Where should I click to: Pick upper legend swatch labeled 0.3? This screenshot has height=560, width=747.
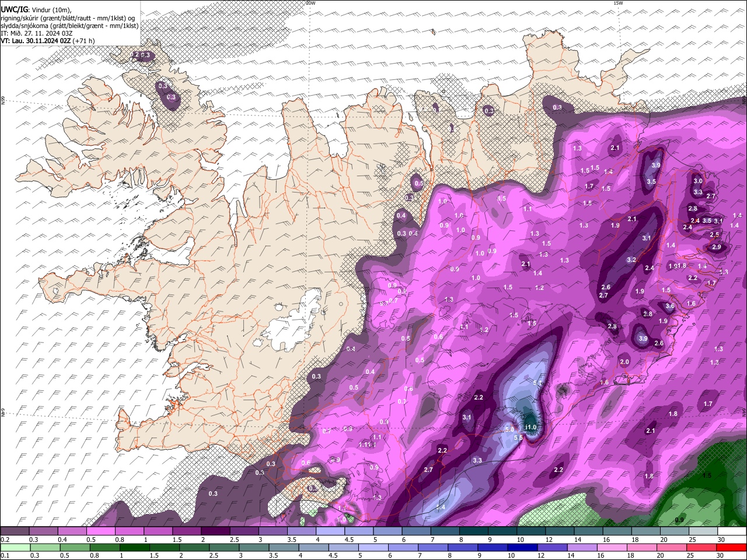(43, 531)
